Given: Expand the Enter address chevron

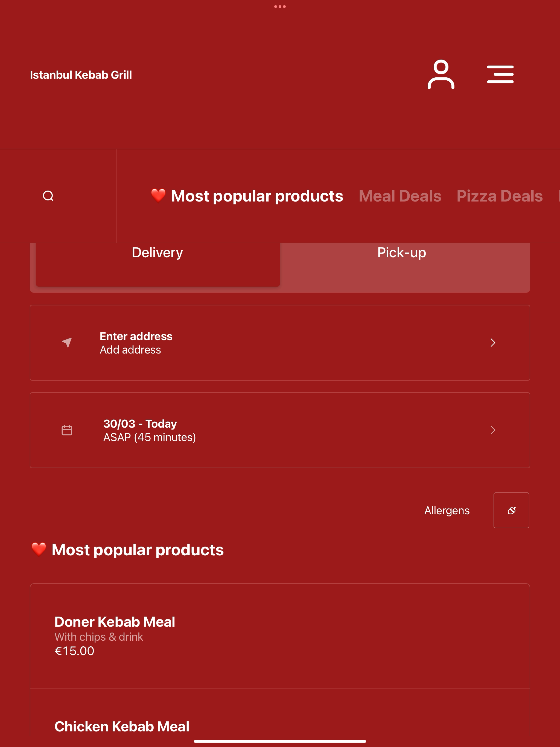Looking at the screenshot, I should 493,343.
